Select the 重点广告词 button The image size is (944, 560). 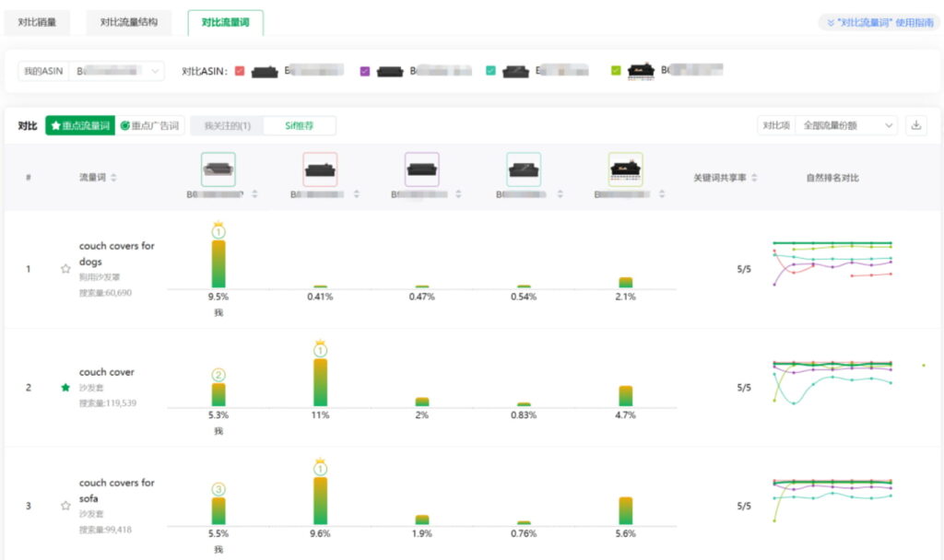coord(150,125)
